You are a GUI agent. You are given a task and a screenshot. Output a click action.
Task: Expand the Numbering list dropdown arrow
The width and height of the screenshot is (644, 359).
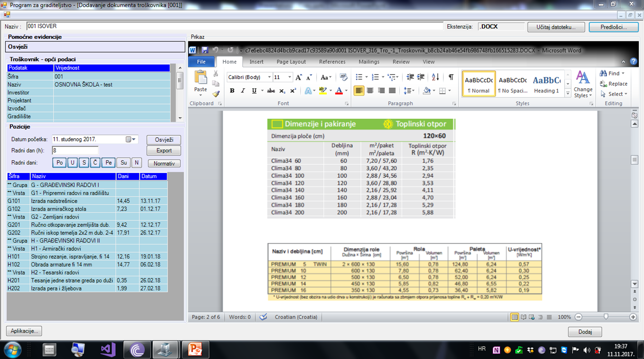click(382, 77)
